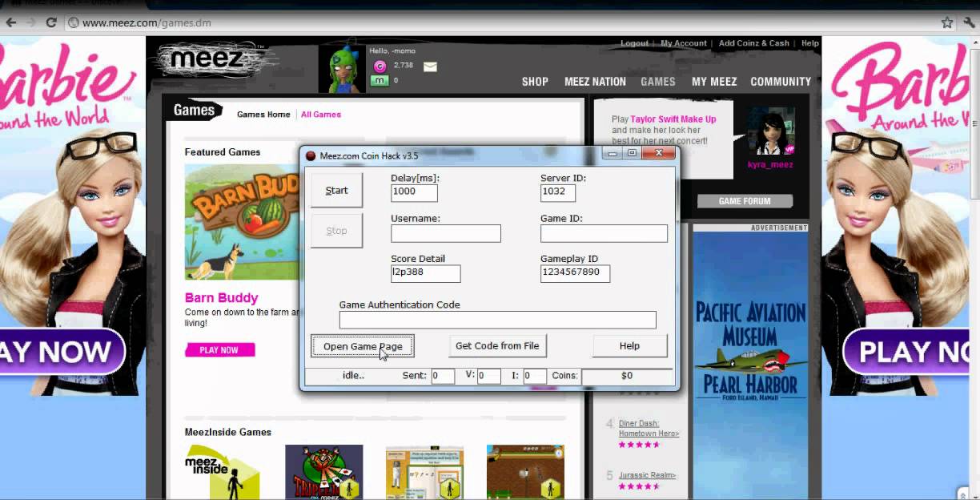Open the Barn Buddy featured image
This screenshot has height=500, width=980.
(x=242, y=222)
